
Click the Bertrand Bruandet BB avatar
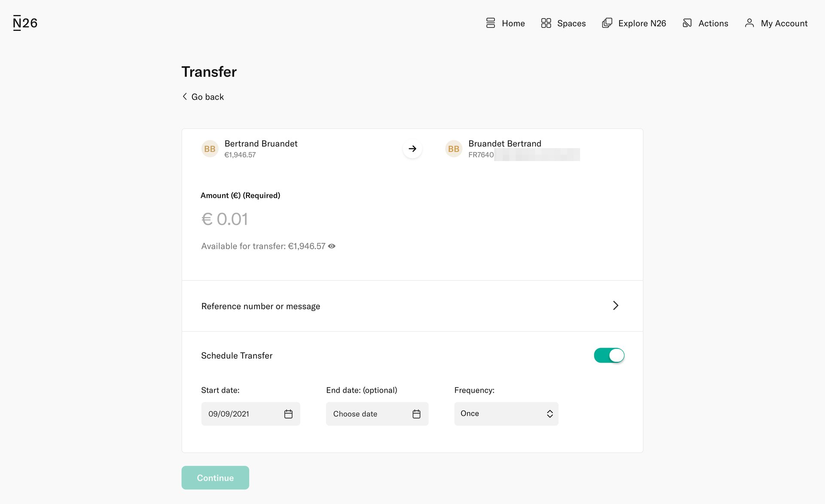209,148
